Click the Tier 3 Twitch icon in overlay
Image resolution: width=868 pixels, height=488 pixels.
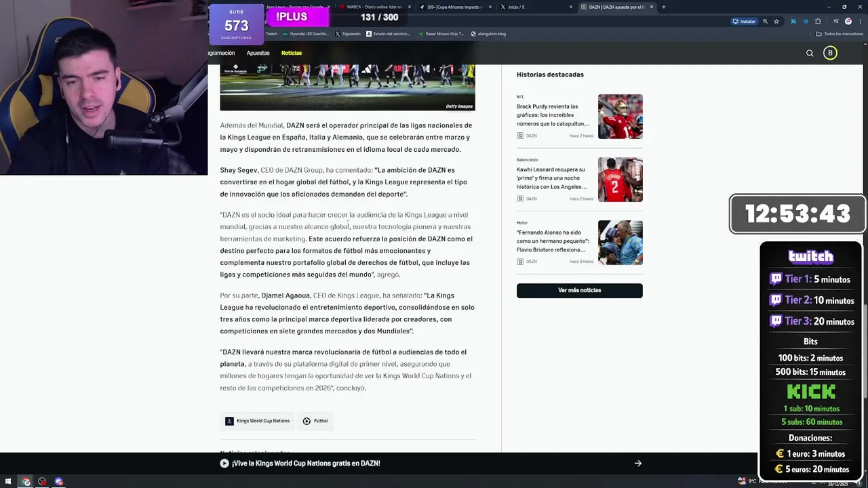coord(776,321)
